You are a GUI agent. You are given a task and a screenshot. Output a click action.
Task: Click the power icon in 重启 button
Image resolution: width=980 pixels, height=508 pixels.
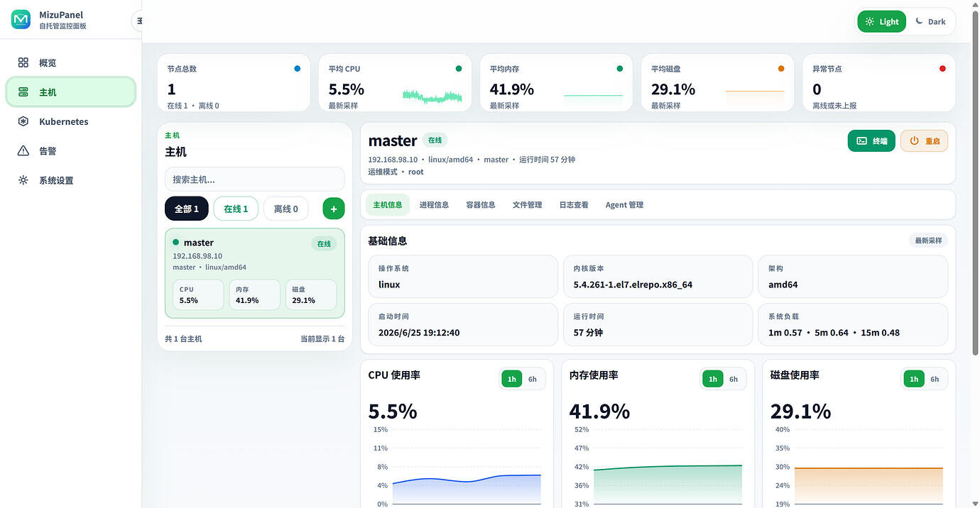pyautogui.click(x=914, y=140)
